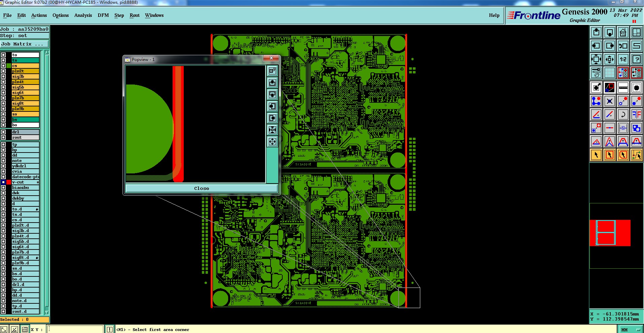Open the Windows menu
The width and height of the screenshot is (644, 333).
(x=154, y=15)
